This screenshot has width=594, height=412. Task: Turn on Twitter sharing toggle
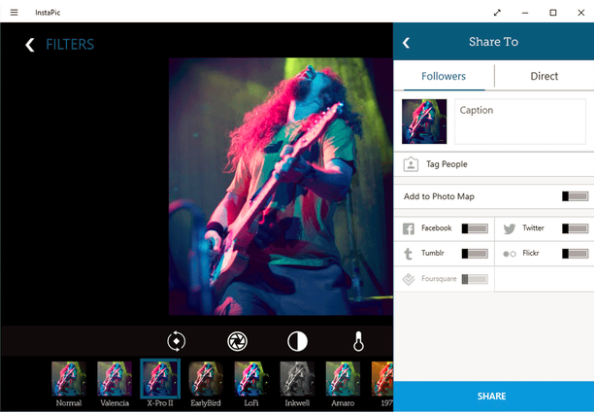tap(575, 228)
